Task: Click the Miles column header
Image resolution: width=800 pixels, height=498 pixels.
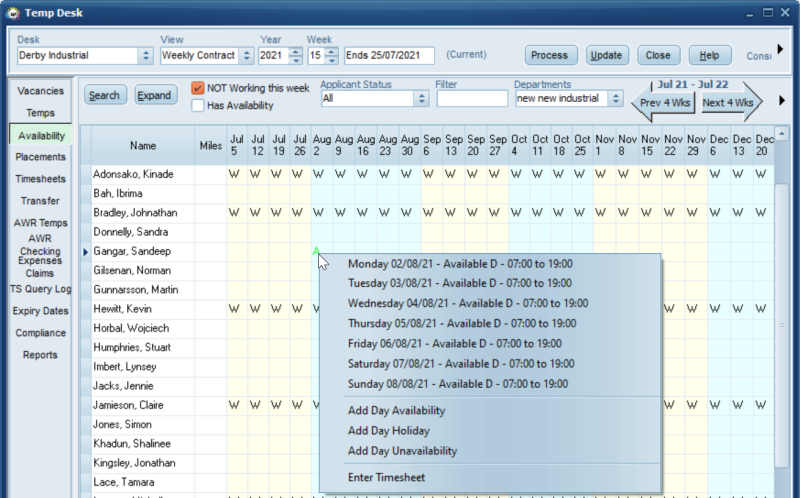Action: point(211,146)
